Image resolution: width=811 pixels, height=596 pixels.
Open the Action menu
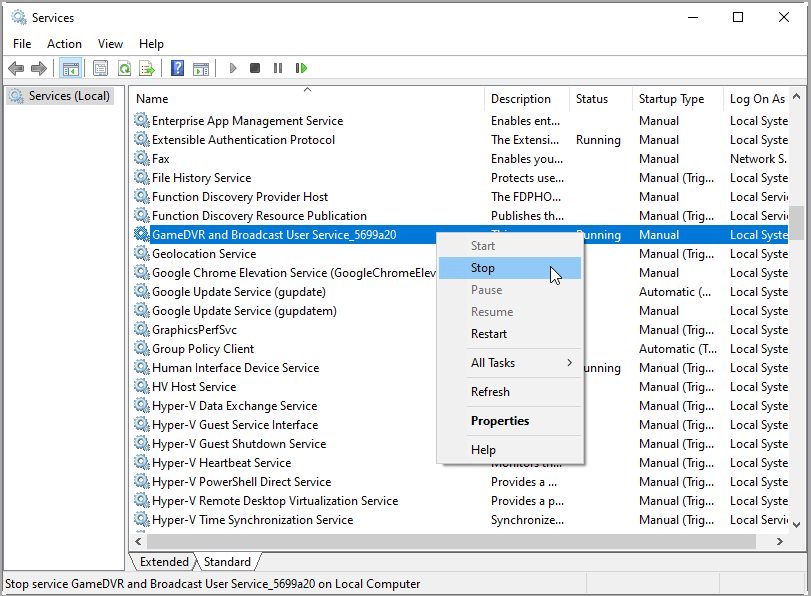[x=64, y=44]
